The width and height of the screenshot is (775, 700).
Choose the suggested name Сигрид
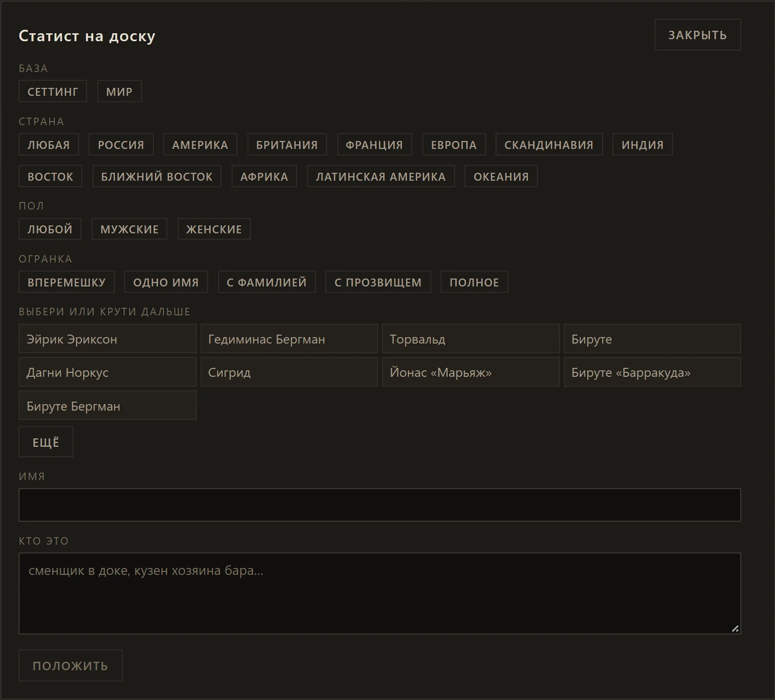click(x=289, y=372)
